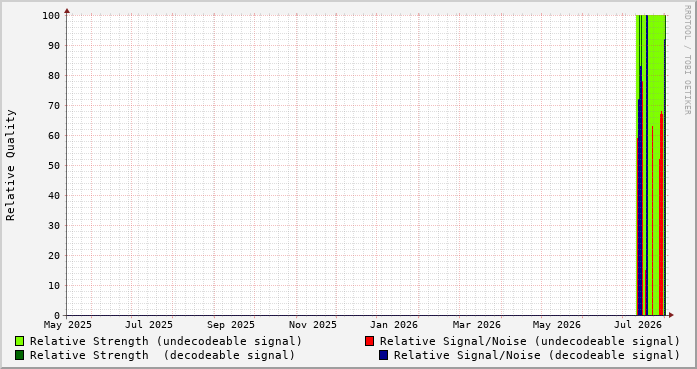Click the Relative Quality axis title

(x=10, y=165)
